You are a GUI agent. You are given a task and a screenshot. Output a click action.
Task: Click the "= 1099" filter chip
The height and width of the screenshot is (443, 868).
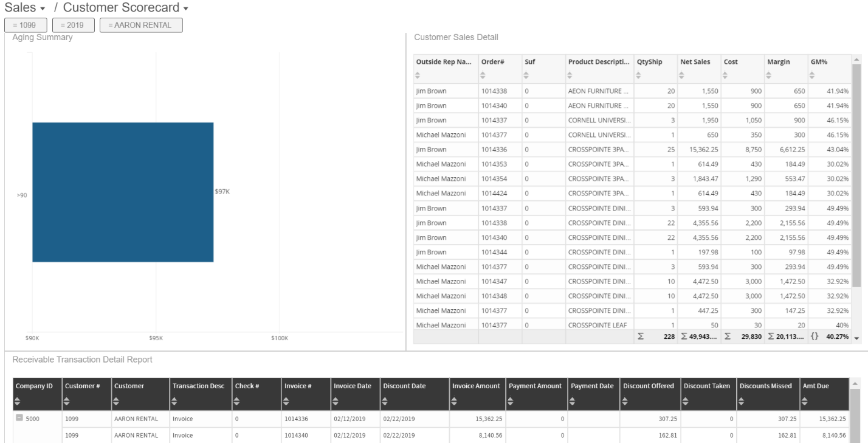[26, 25]
